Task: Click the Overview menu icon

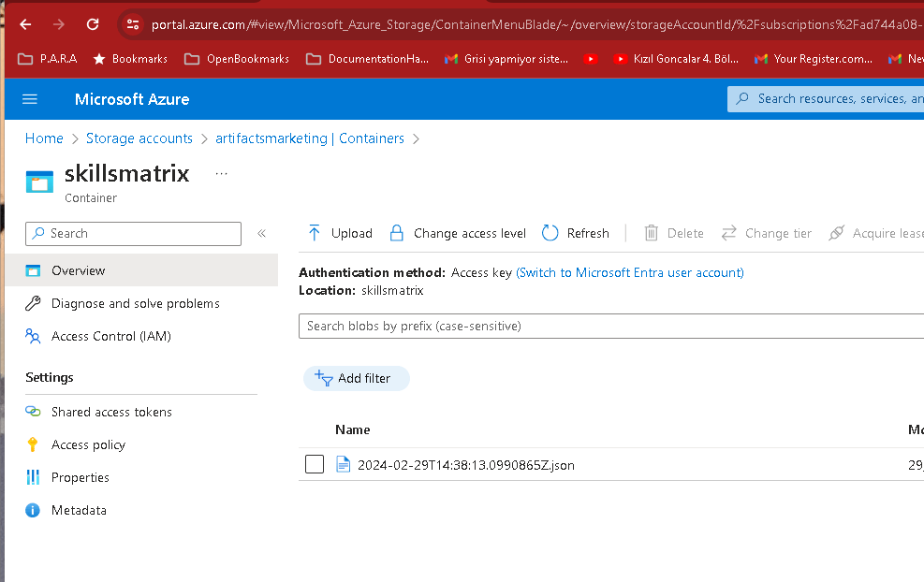Action: click(x=33, y=270)
